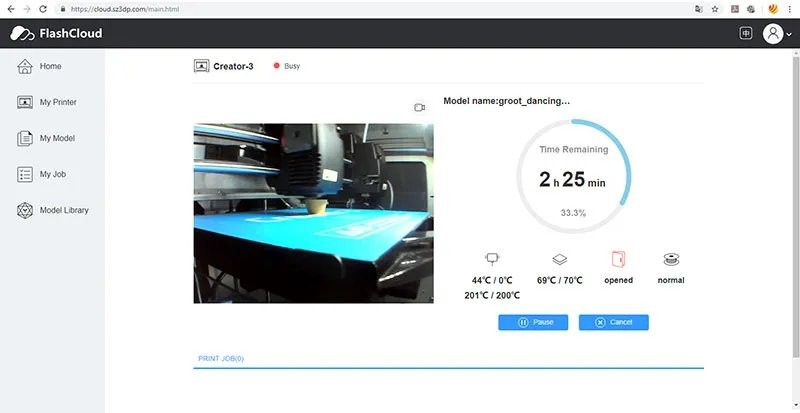Pause the current print job
Viewport: 800px width, 413px height.
pyautogui.click(x=533, y=322)
